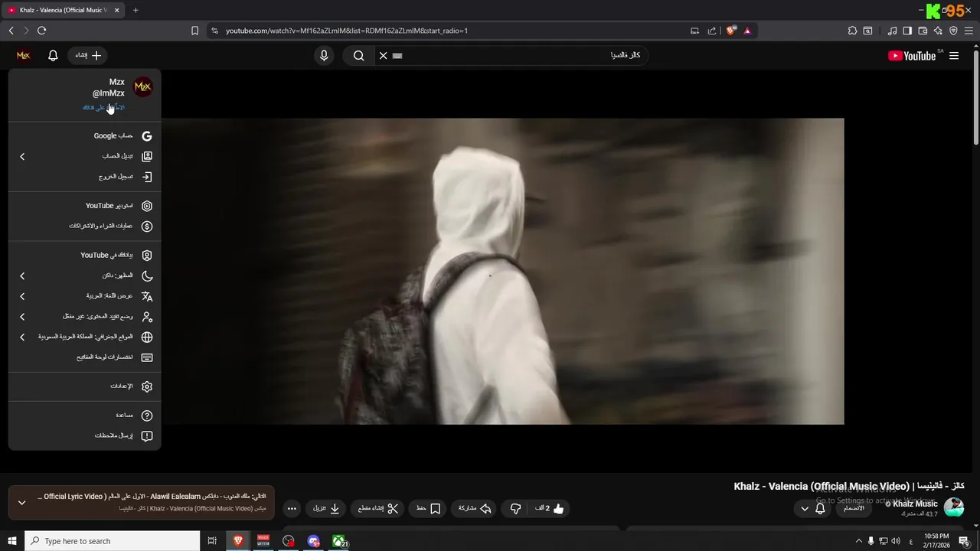
Task: Click the Windows Start button
Action: pos(12,541)
